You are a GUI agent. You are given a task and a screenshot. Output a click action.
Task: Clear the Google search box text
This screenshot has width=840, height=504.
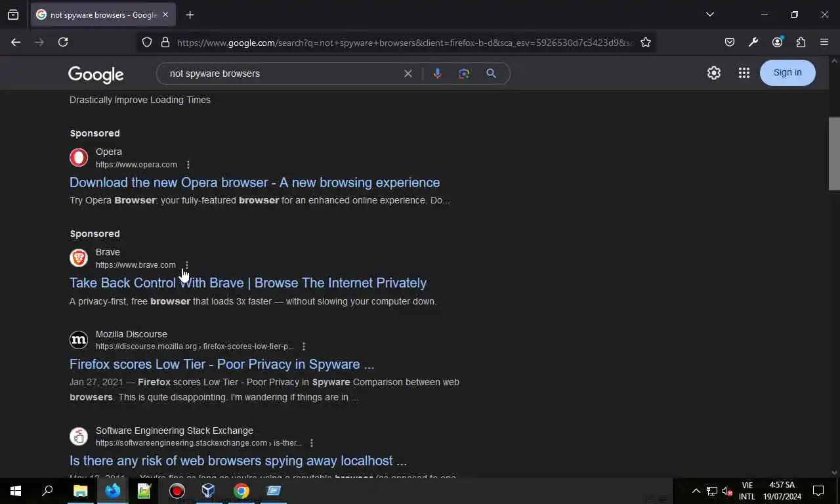click(408, 73)
